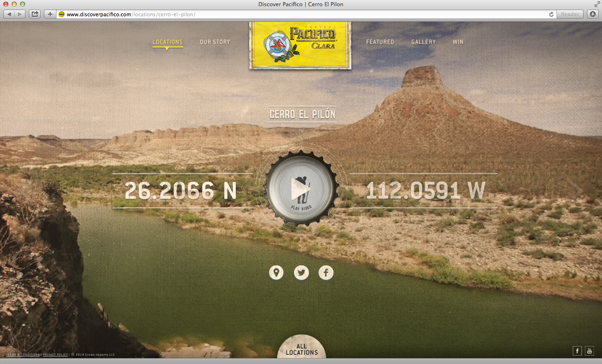Share Cerro El Pilón on Facebook
Screen dimensions: 602x364
[326, 272]
